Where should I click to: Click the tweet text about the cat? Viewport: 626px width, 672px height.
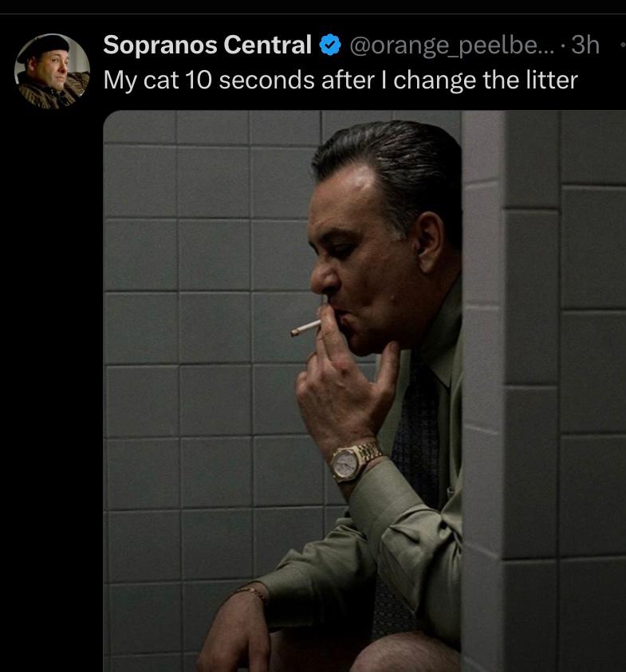point(341,81)
